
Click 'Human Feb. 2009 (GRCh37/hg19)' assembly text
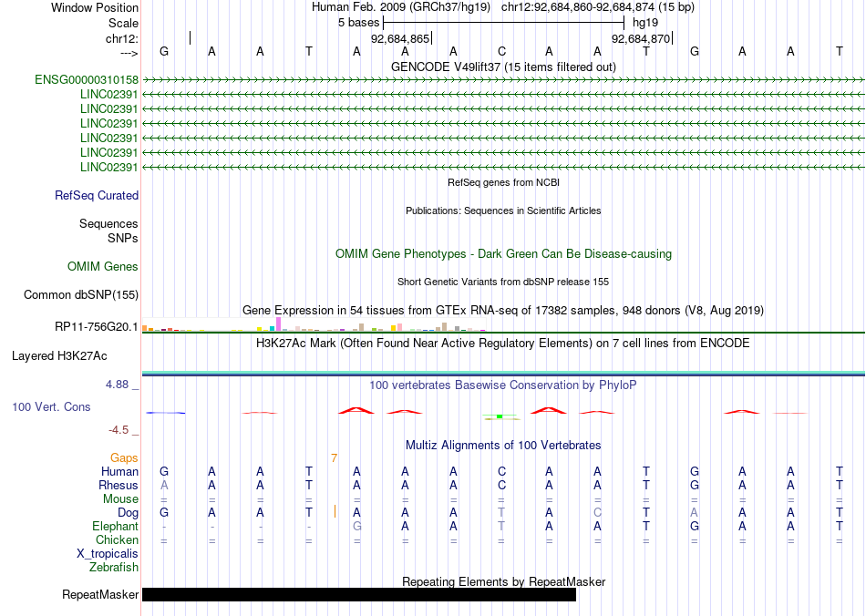pyautogui.click(x=401, y=7)
